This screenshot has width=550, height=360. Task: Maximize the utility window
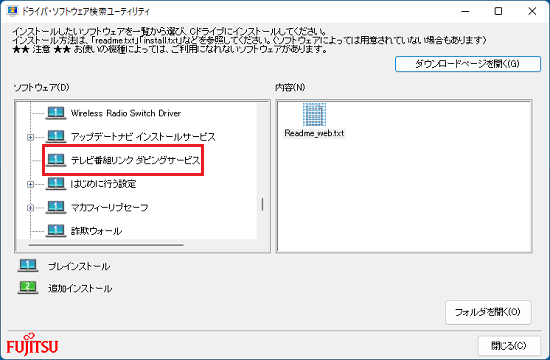click(498, 11)
